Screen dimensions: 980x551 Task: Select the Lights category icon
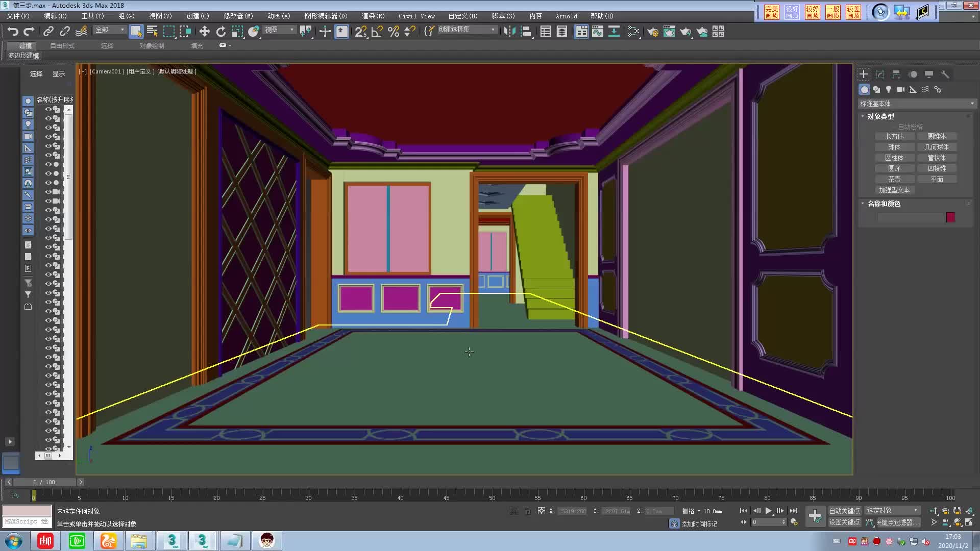click(889, 89)
